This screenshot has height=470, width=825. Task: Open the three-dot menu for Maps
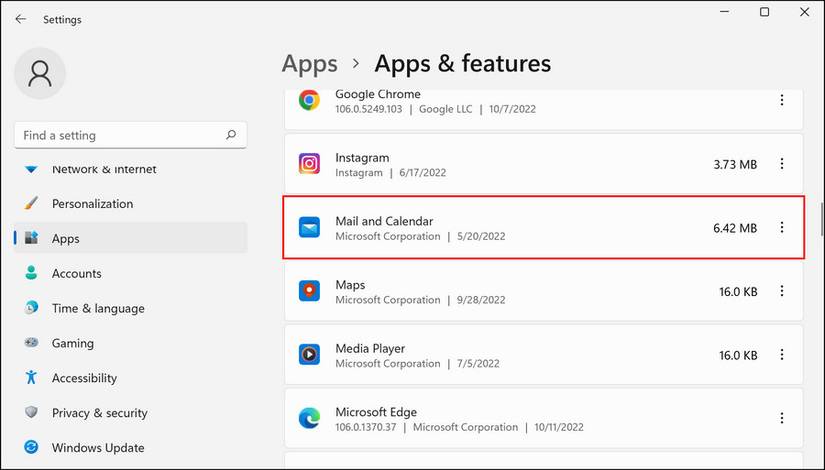pyautogui.click(x=782, y=291)
